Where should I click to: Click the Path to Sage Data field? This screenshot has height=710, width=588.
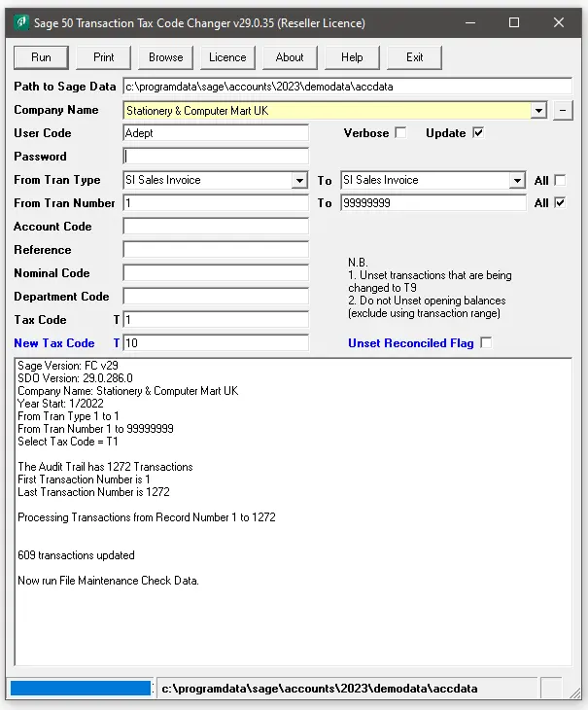tap(347, 87)
